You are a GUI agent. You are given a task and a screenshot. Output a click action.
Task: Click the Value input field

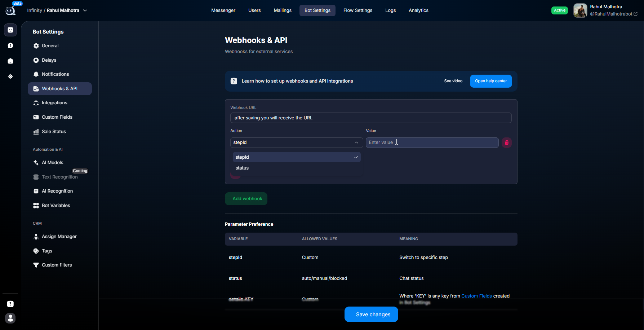(432, 142)
